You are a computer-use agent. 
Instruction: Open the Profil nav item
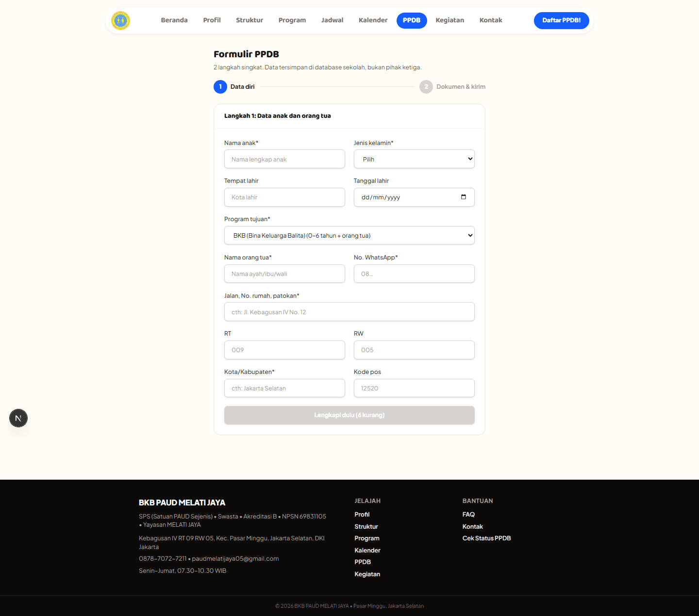click(212, 20)
